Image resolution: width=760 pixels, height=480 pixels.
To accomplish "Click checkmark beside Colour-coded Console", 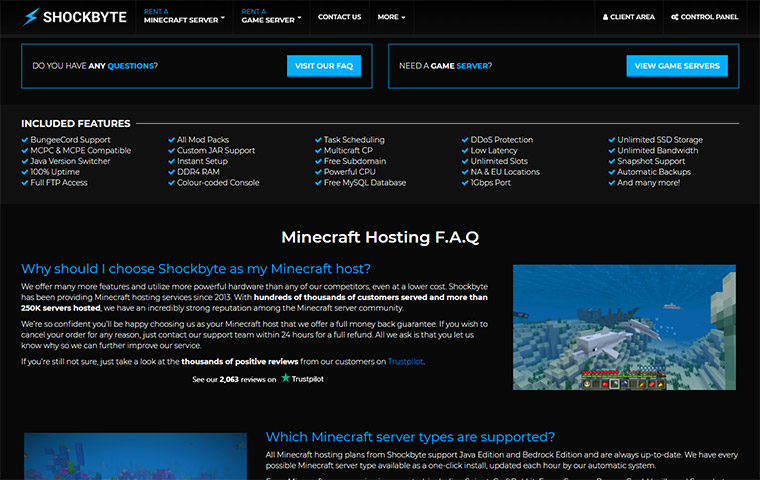I will pos(171,183).
